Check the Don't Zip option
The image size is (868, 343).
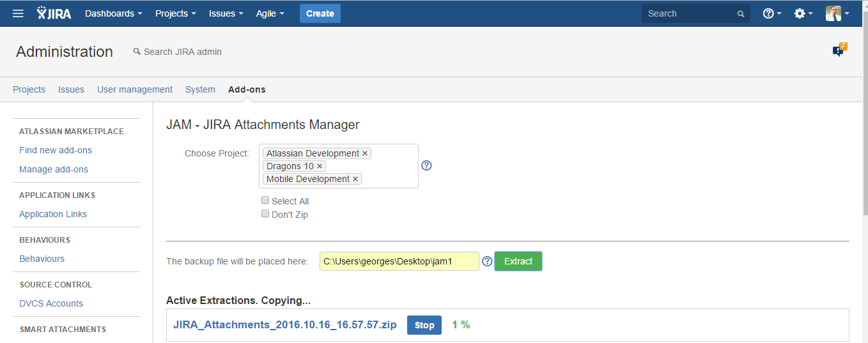(265, 214)
